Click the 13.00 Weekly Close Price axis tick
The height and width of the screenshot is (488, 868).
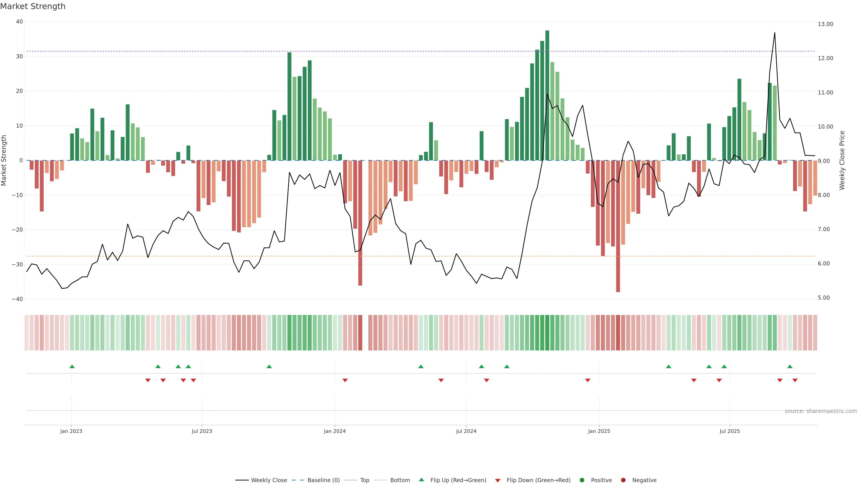coord(825,24)
